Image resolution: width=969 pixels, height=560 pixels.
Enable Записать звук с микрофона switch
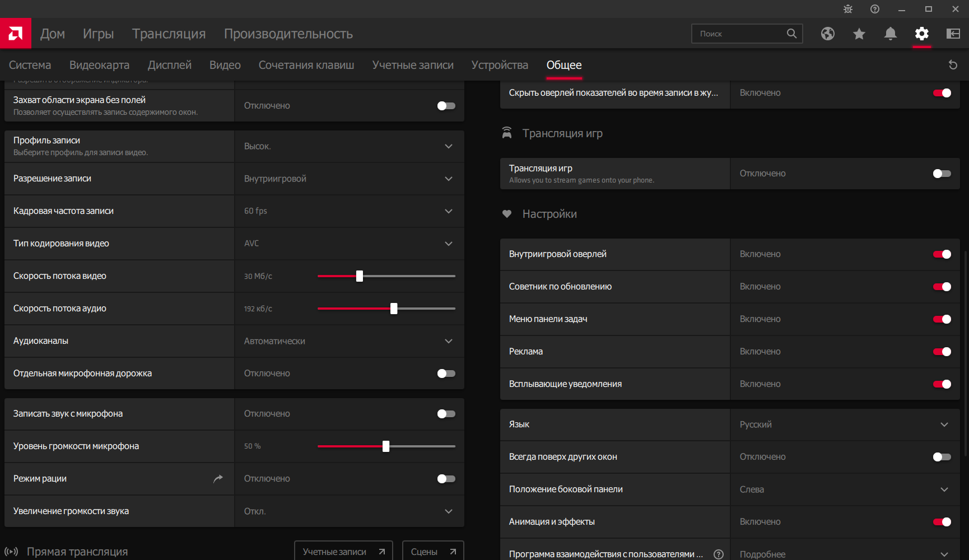[x=446, y=414]
